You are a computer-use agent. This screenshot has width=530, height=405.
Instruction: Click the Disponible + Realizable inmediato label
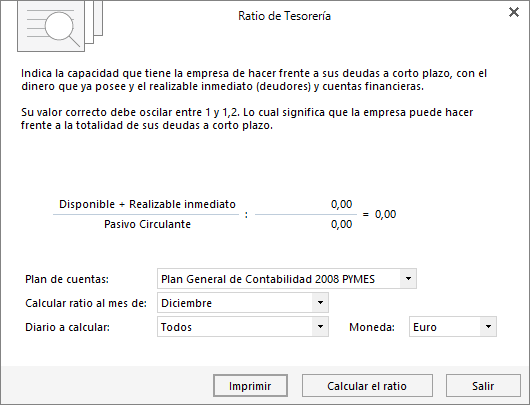(147, 204)
